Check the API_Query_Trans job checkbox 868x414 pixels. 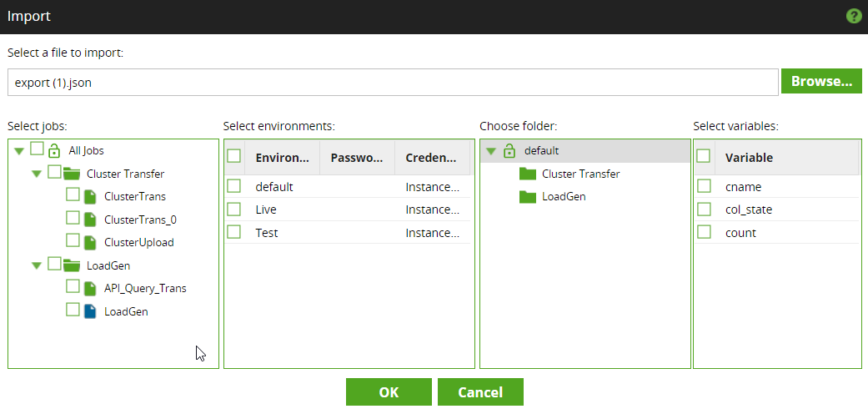tap(73, 286)
